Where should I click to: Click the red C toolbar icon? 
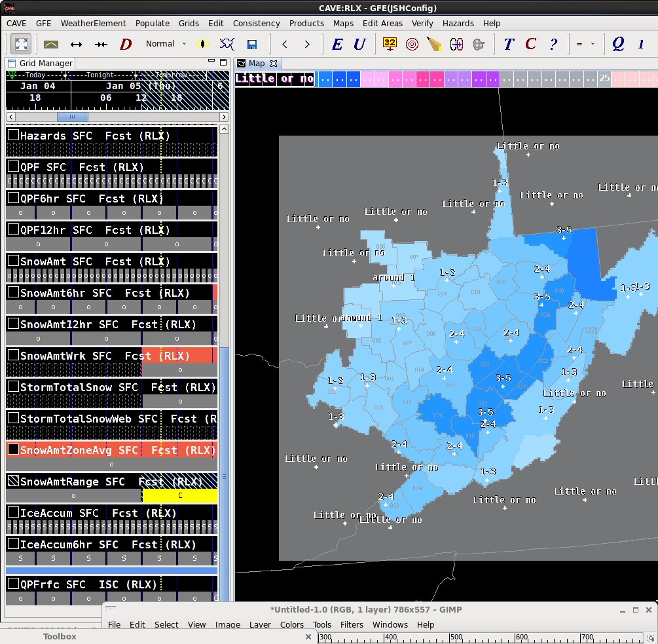(x=531, y=44)
